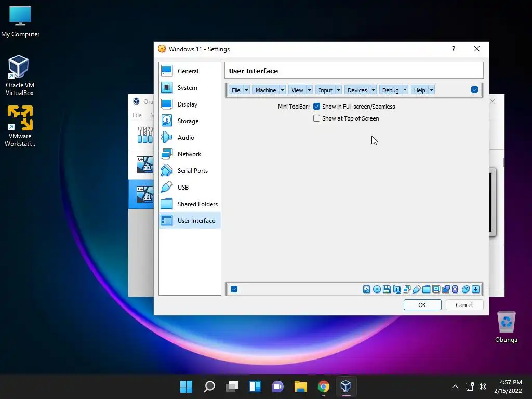Screen dimensions: 532x399
Task: Open the General settings category
Action: [x=190, y=71]
